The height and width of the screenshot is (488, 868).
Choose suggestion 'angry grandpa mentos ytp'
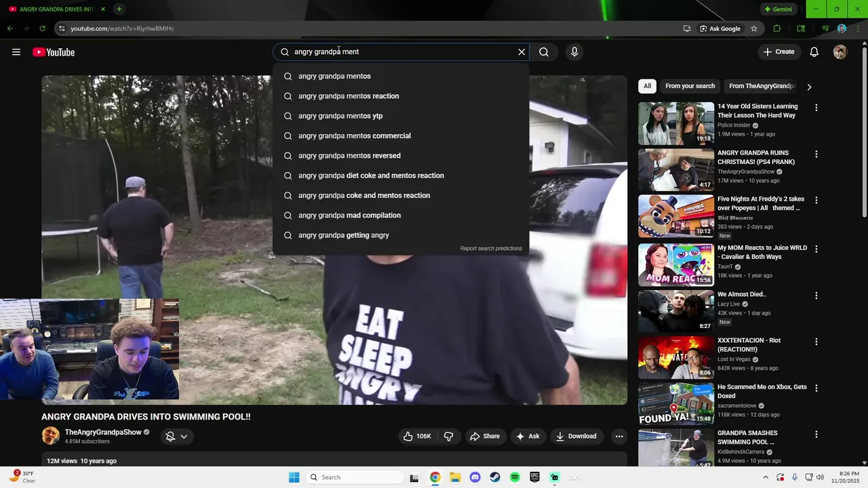click(401, 116)
